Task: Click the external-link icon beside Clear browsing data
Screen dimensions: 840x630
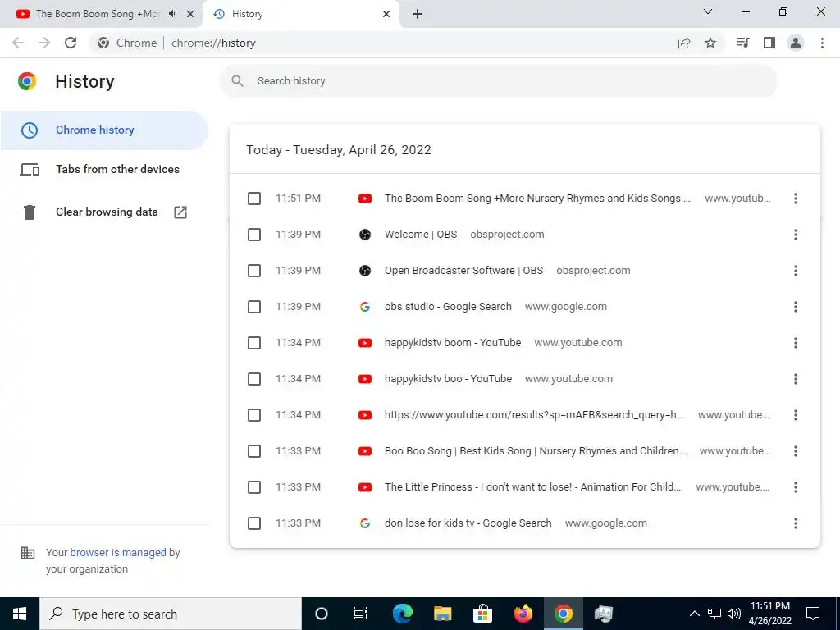Action: click(x=180, y=212)
